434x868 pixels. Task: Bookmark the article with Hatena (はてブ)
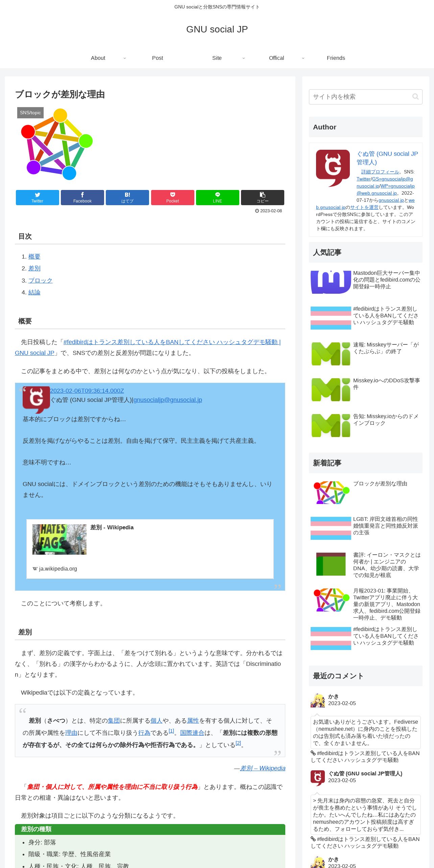(x=127, y=197)
